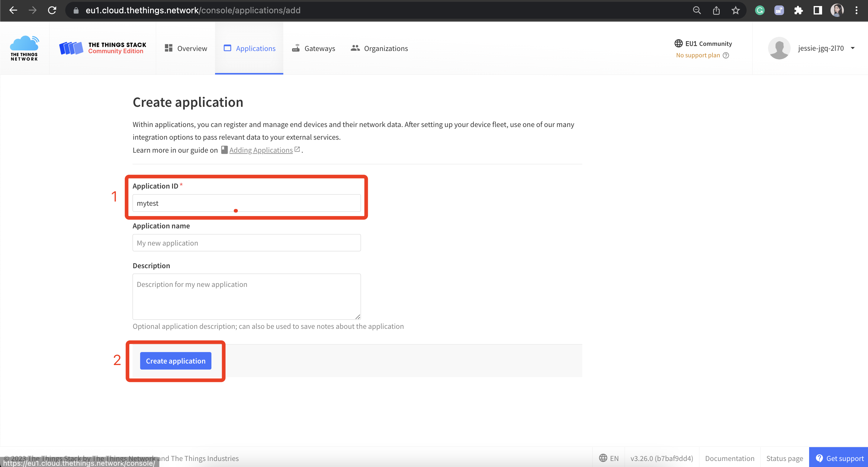This screenshot has height=467, width=868.
Task: Expand the jessie-jgq-2l70 account dropdown
Action: point(853,48)
